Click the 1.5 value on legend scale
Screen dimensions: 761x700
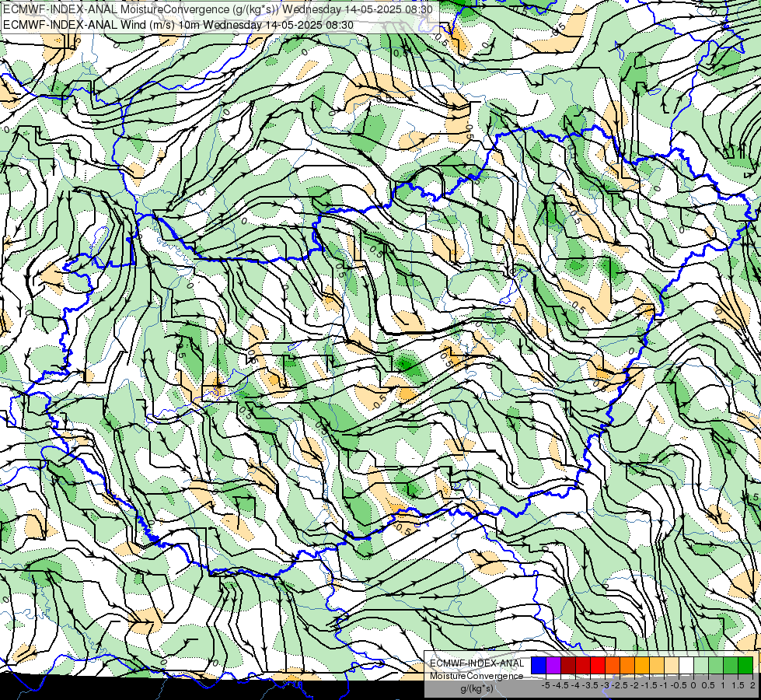pyautogui.click(x=738, y=685)
